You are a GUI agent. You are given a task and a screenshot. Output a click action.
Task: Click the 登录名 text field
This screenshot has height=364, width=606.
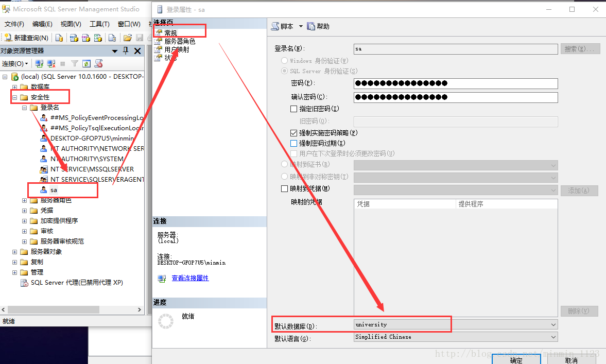point(456,49)
